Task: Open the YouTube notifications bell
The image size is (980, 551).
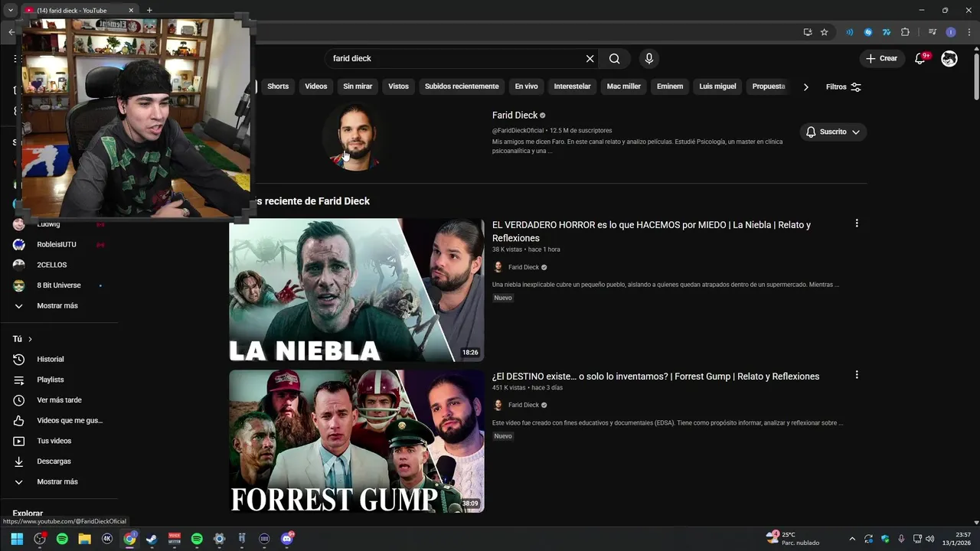Action: [x=921, y=58]
